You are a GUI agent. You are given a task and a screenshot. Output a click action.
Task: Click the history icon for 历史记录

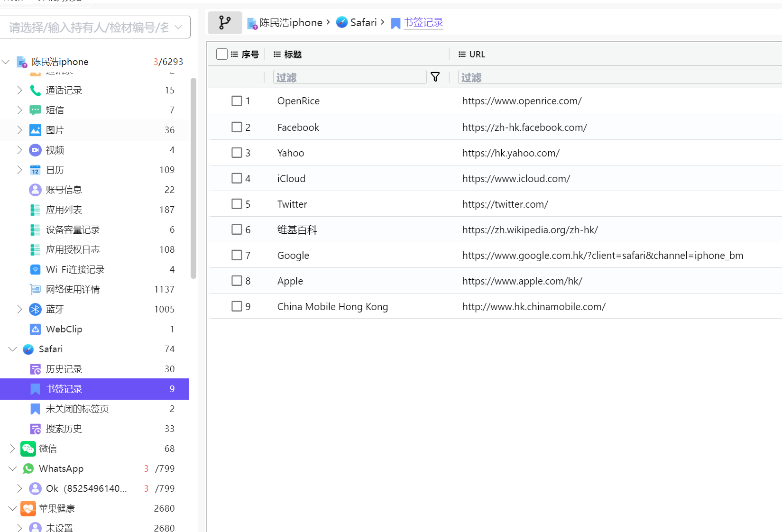point(35,369)
